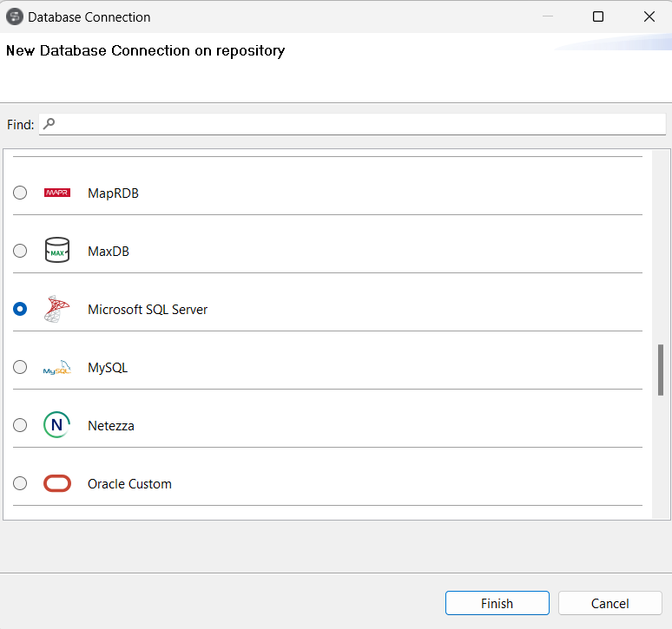Cancel the database connection dialog
The image size is (672, 629).
coord(609,603)
